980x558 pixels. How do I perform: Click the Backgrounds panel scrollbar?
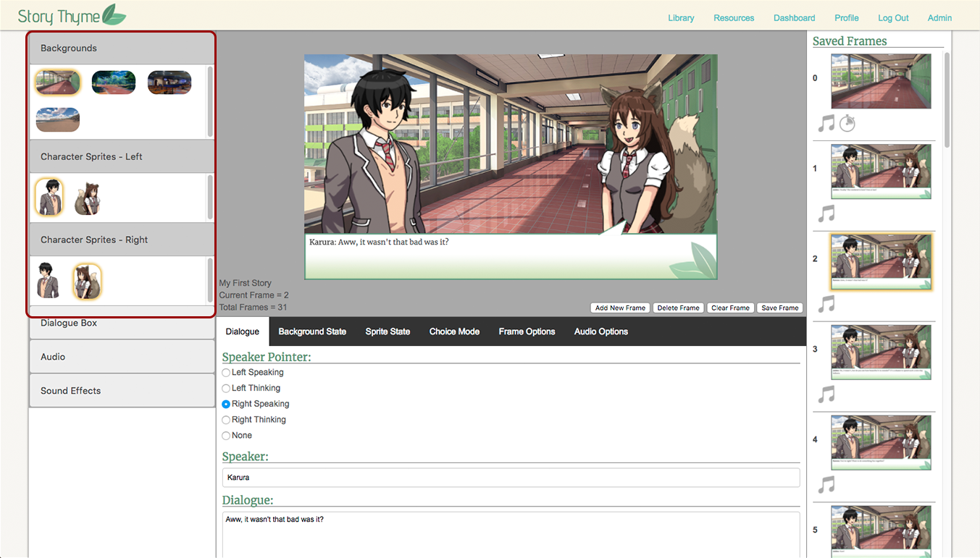[x=210, y=102]
